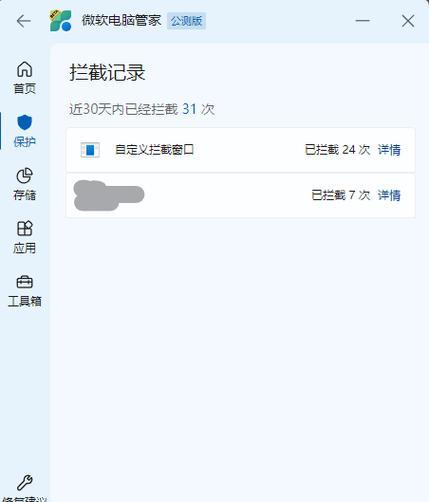Select the 自定义拦截窗口 record row
Viewport: 429px width, 502px height.
[x=241, y=150]
